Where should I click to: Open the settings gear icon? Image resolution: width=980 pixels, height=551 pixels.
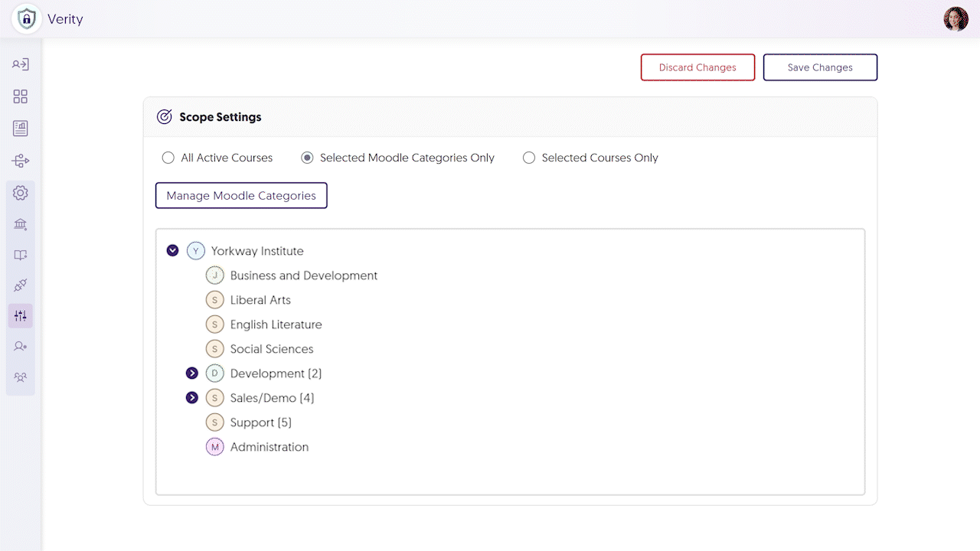click(21, 193)
